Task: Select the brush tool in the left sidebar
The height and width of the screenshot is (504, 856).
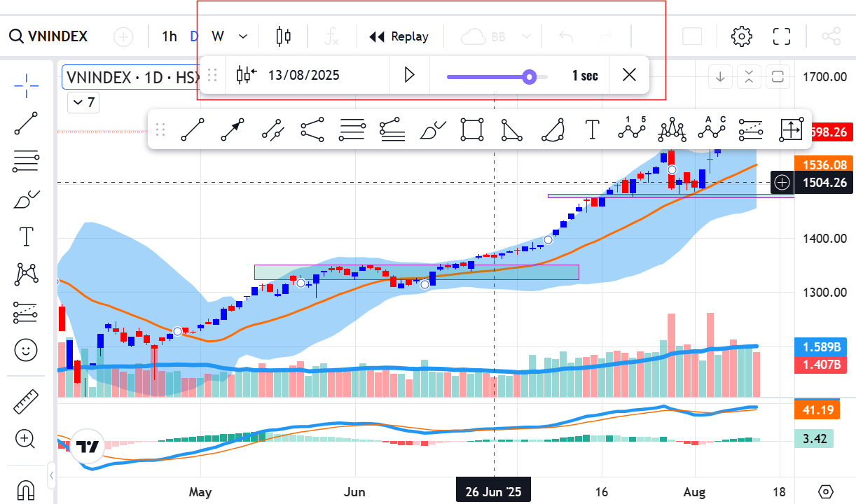Action: pos(26,199)
